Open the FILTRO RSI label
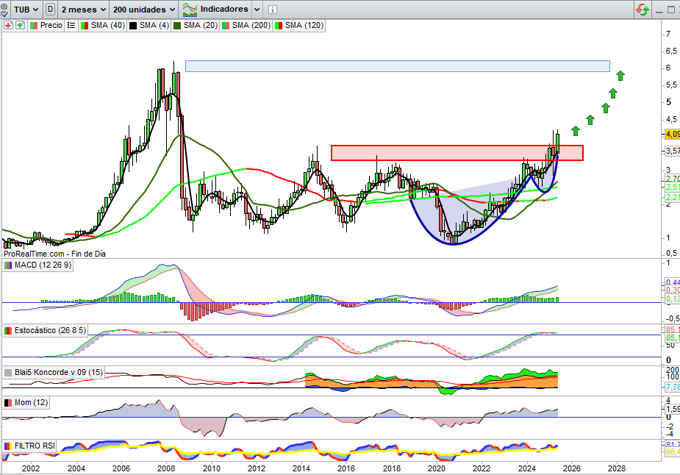The height and width of the screenshot is (475, 680). point(35,446)
